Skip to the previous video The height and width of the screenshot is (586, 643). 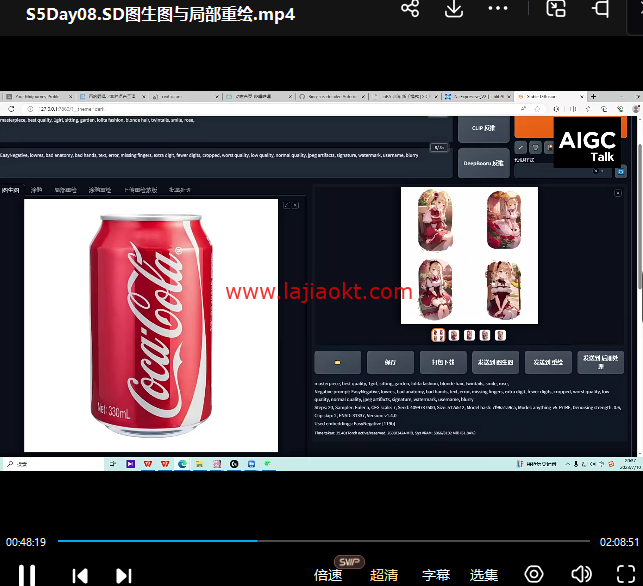(x=80, y=575)
